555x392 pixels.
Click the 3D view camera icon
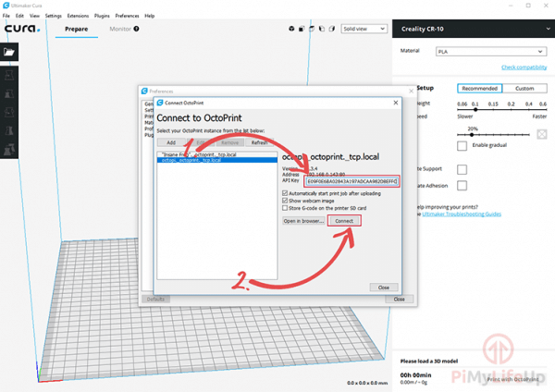point(291,29)
